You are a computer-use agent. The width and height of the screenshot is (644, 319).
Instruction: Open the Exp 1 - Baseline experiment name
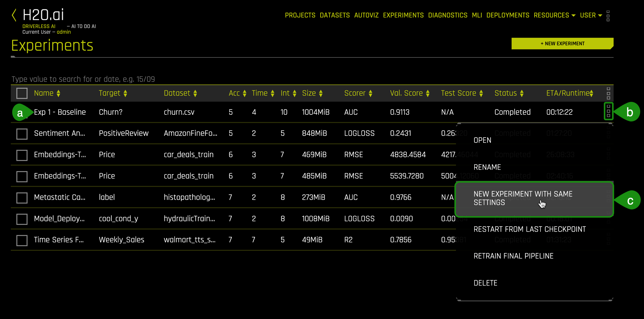point(60,112)
